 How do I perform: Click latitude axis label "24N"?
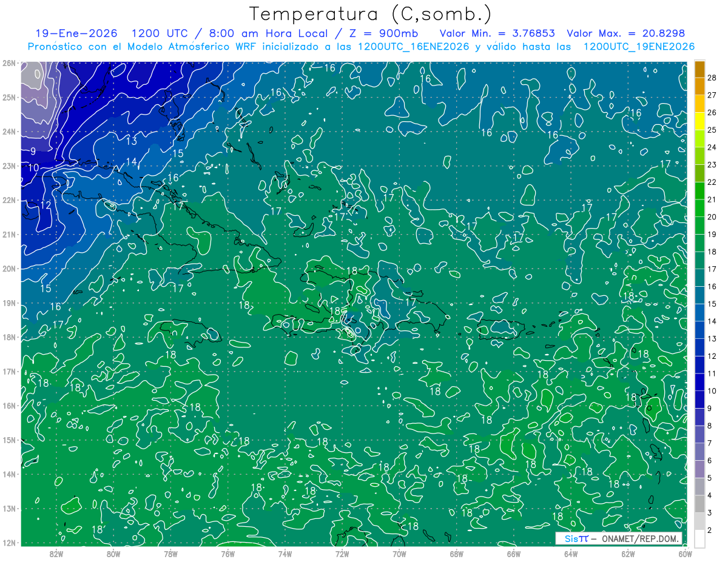pos(8,132)
